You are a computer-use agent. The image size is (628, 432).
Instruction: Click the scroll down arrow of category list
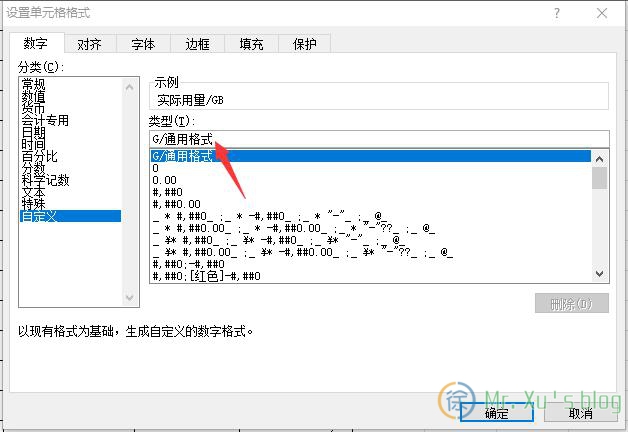pyautogui.click(x=130, y=297)
